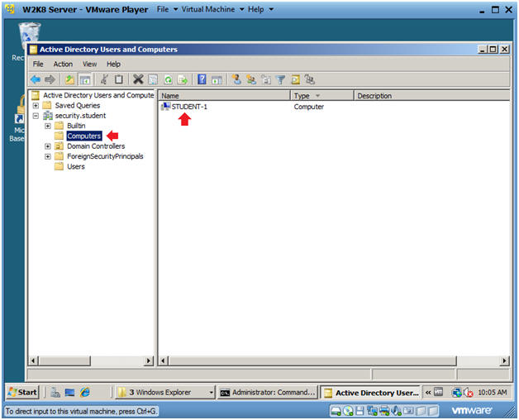
Task: Select the Users container
Action: tap(76, 167)
